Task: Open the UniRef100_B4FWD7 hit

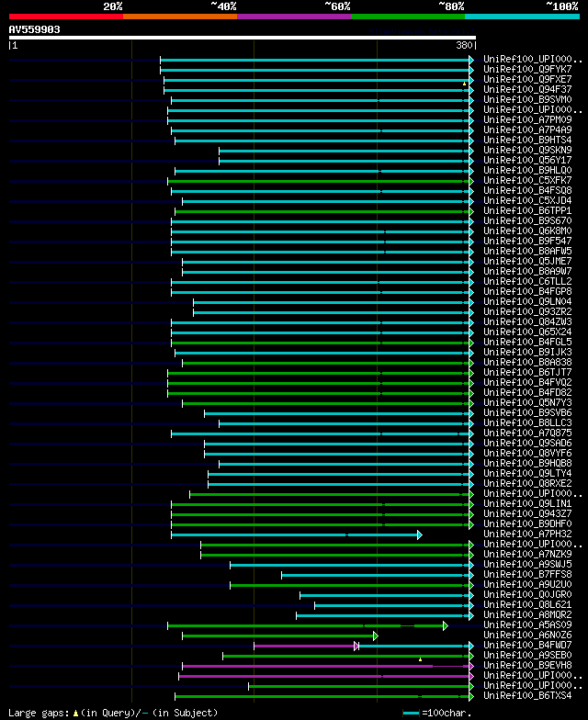Action: coord(527,645)
